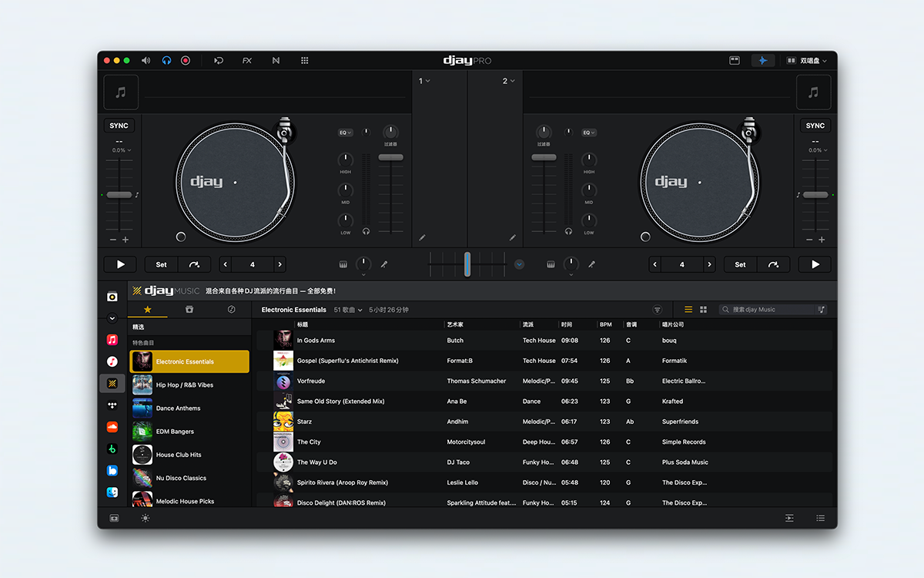Click the left deck volume fader handle
The image size is (924, 578).
(x=390, y=157)
